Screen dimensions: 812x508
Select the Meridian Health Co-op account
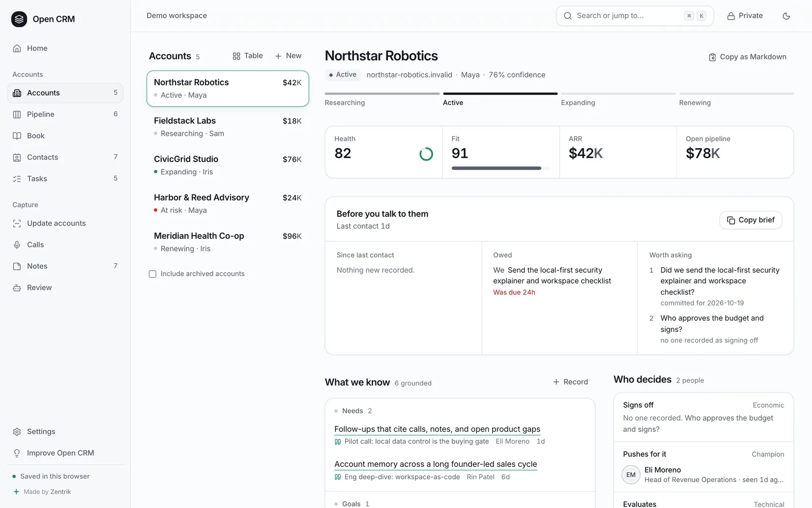pos(228,242)
